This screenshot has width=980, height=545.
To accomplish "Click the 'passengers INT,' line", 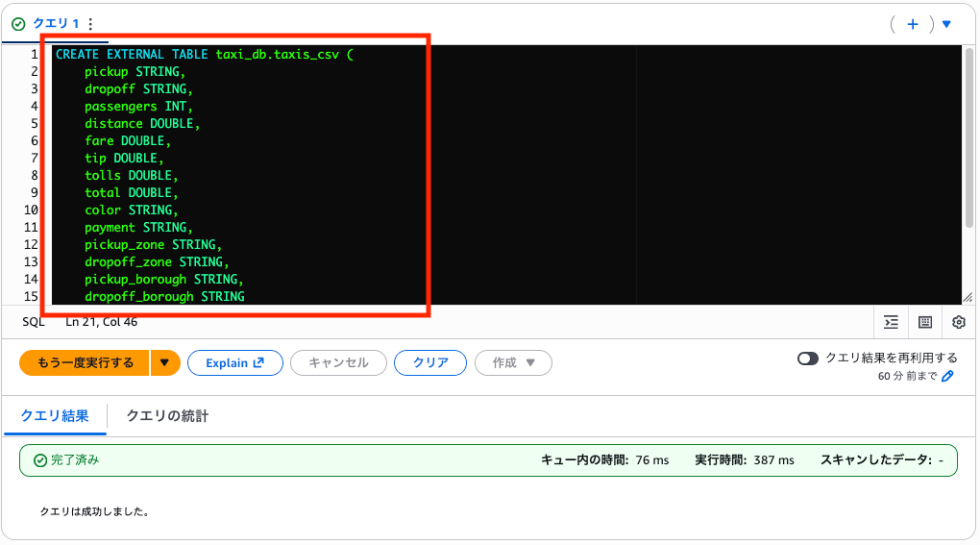I will pos(138,107).
